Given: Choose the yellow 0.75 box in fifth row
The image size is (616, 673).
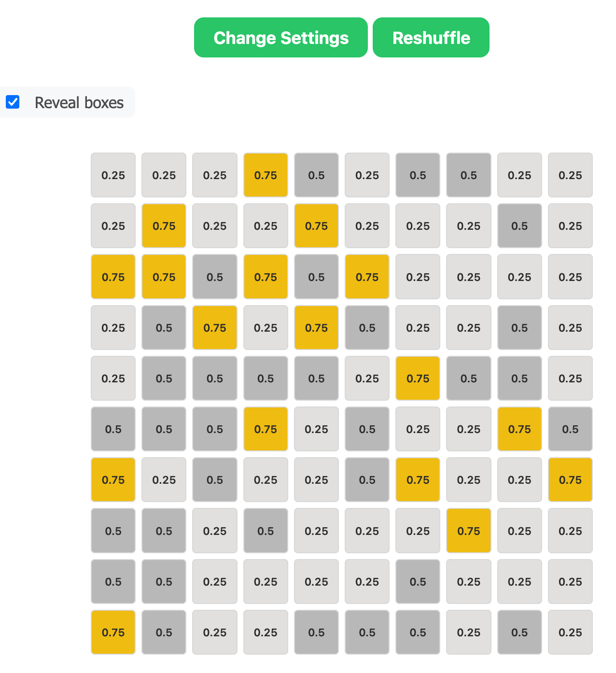Looking at the screenshot, I should 418,379.
